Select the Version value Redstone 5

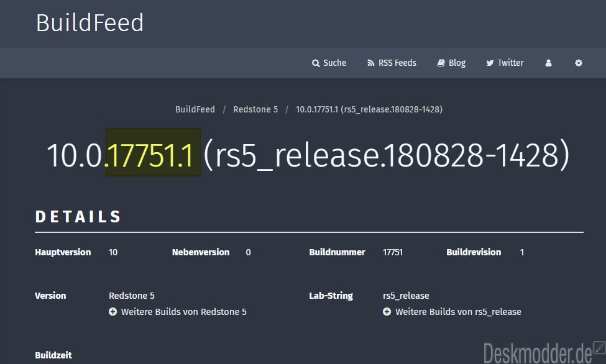tap(131, 296)
